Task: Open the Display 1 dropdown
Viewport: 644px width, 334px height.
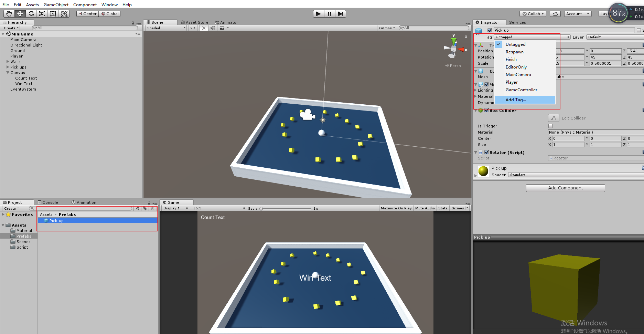Action: (175, 208)
